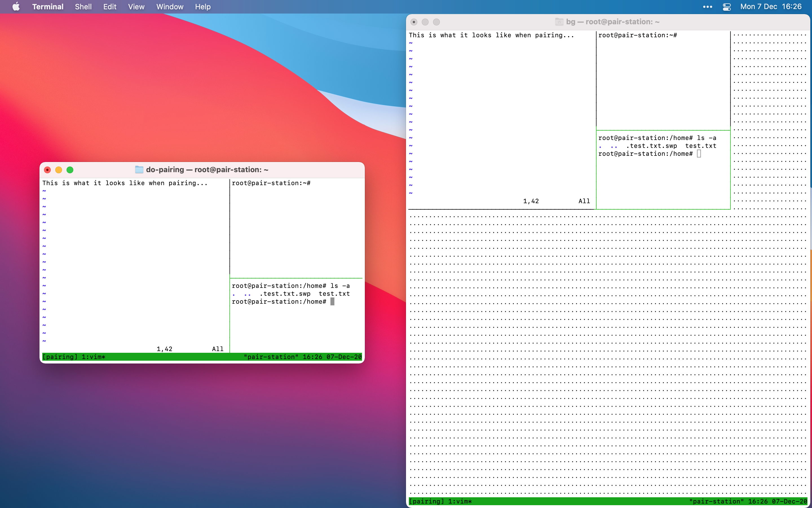The image size is (812, 508).
Task: Zoom the do-pairing terminal window
Action: 70,170
